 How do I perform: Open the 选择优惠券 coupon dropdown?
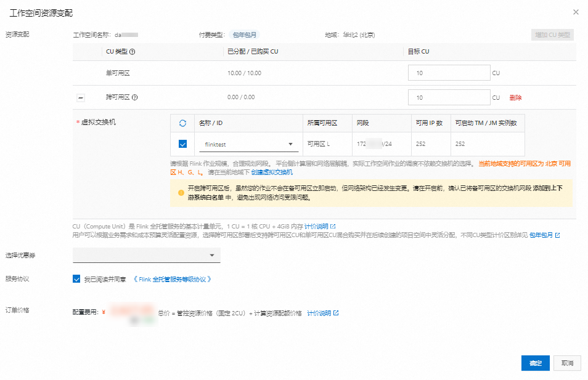pos(146,255)
